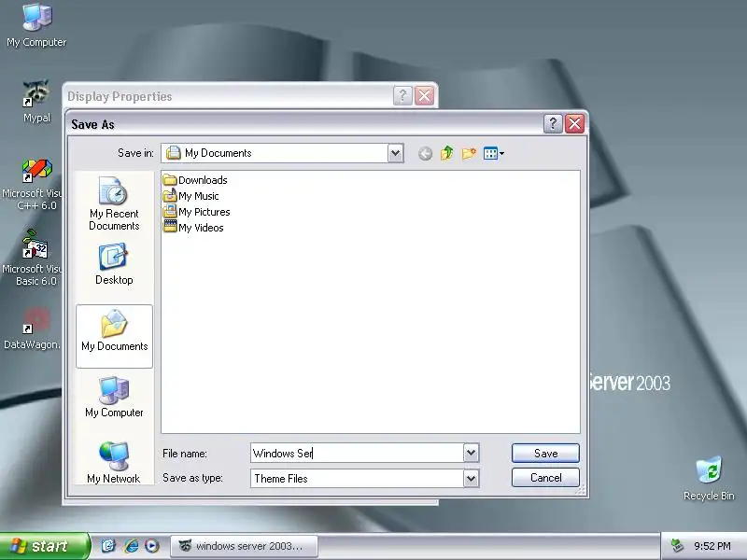Click Display Properties help button

pyautogui.click(x=402, y=96)
